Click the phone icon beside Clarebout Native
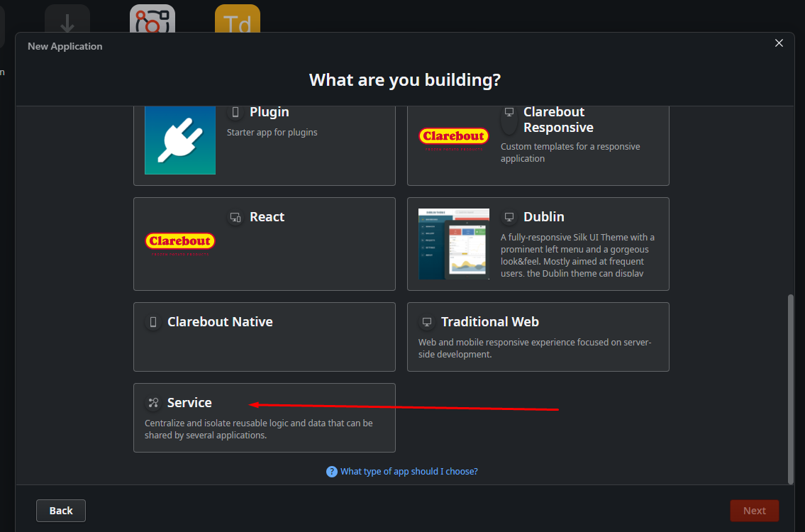The width and height of the screenshot is (805, 532). 153,322
